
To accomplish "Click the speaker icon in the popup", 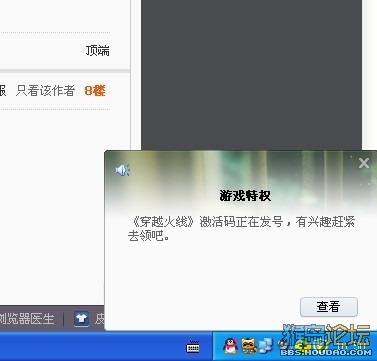I will pos(122,170).
